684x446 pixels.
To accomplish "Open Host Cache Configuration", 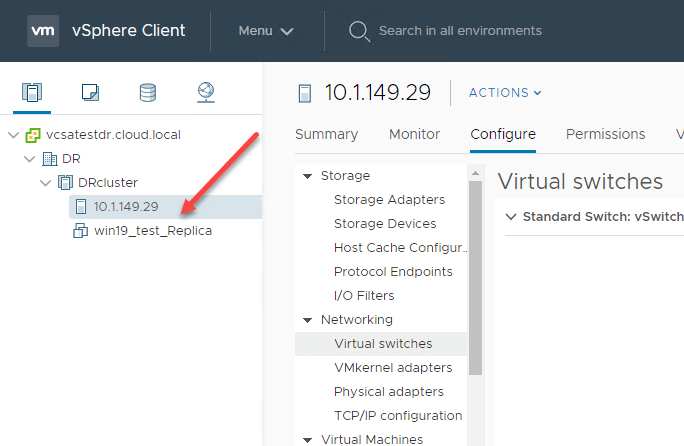I will point(400,248).
